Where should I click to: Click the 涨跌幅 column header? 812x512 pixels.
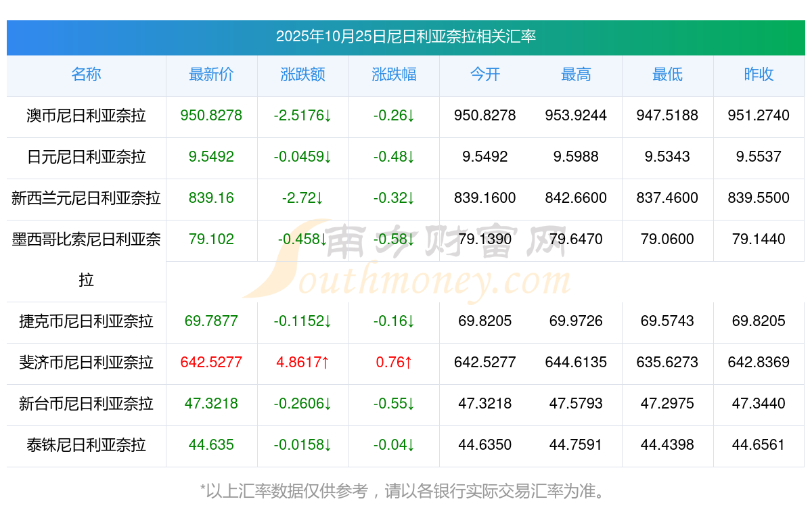(394, 74)
